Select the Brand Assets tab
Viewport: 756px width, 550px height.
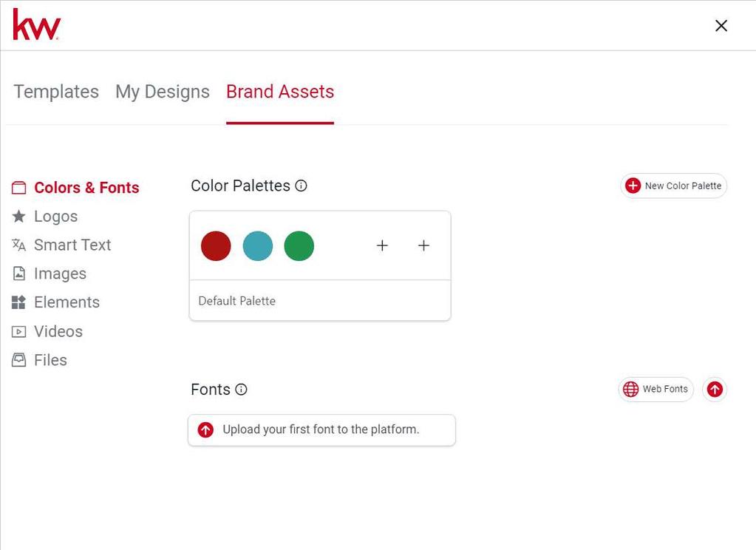[280, 92]
